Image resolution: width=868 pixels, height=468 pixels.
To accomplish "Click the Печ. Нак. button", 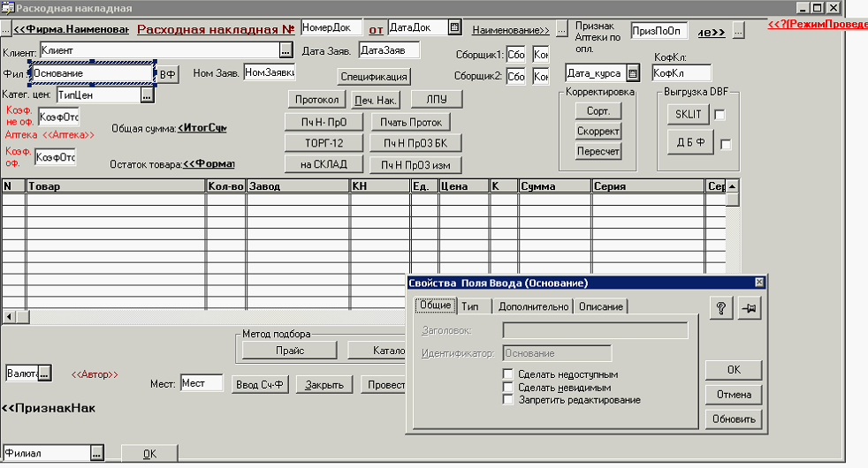I will point(376,100).
